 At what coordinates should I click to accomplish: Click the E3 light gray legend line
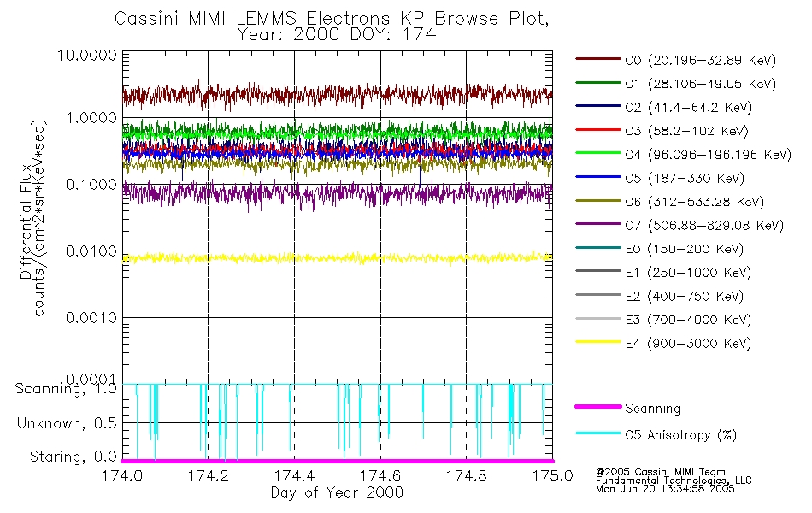[597, 318]
